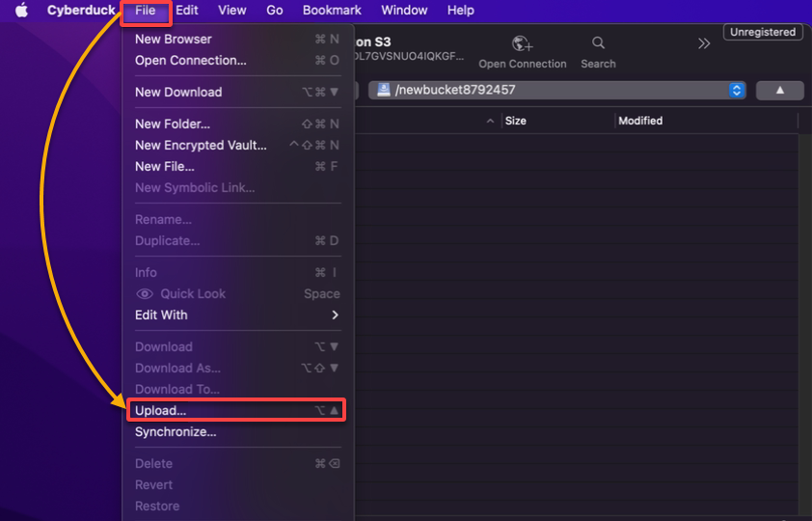Open the Apple menu
Screen dimensions: 812x521
(x=21, y=10)
